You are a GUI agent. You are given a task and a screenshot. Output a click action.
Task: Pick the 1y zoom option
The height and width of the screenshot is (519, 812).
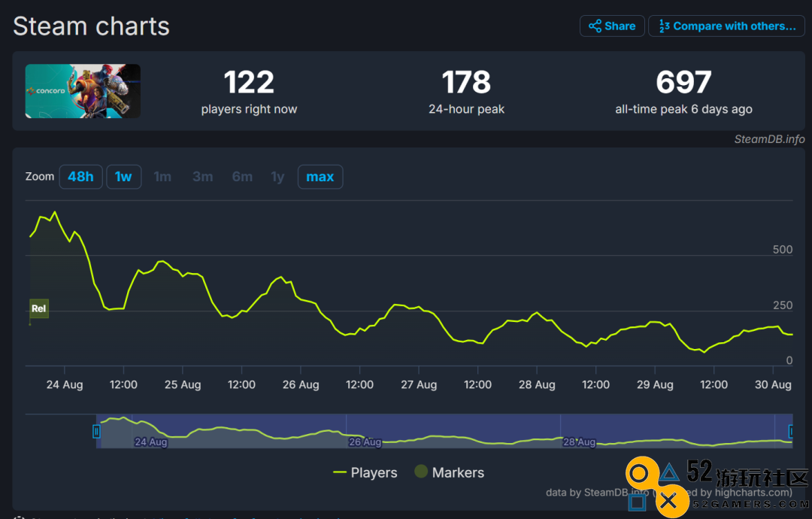tap(278, 177)
